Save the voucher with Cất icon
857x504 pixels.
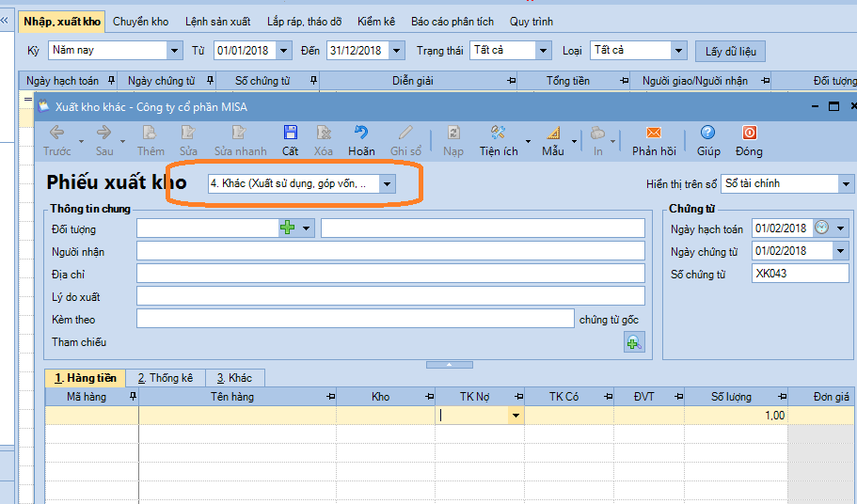291,133
